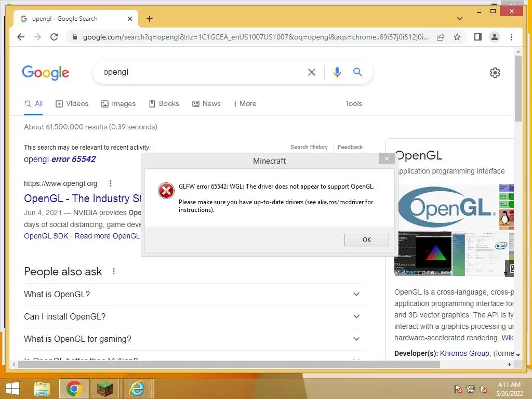Open the OpenGL - The Industry result
532x399 pixels.
click(82, 198)
